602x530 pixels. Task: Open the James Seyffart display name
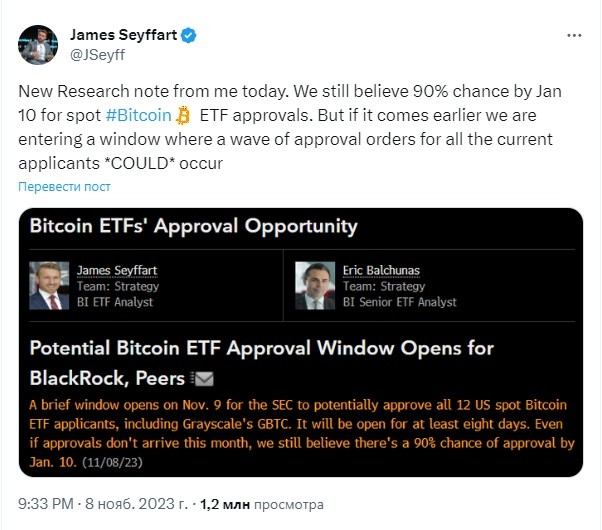click(x=123, y=35)
